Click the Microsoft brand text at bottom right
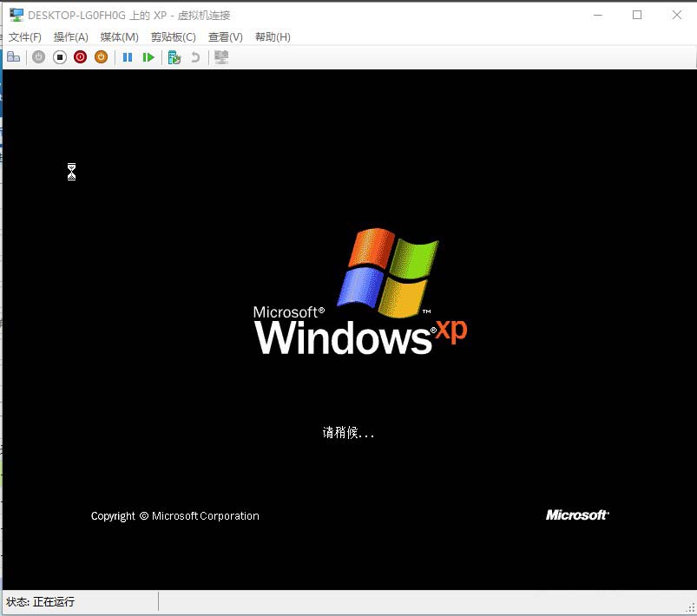The height and width of the screenshot is (616, 697). (577, 515)
